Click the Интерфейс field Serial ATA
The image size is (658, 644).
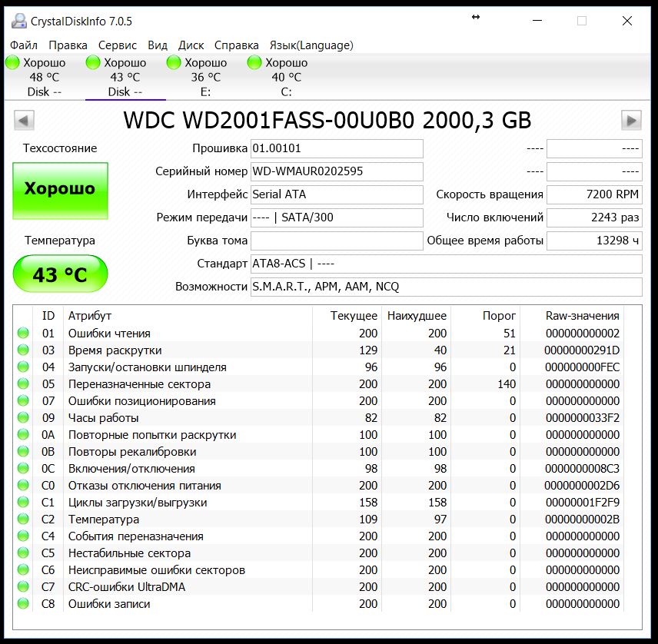click(x=337, y=194)
